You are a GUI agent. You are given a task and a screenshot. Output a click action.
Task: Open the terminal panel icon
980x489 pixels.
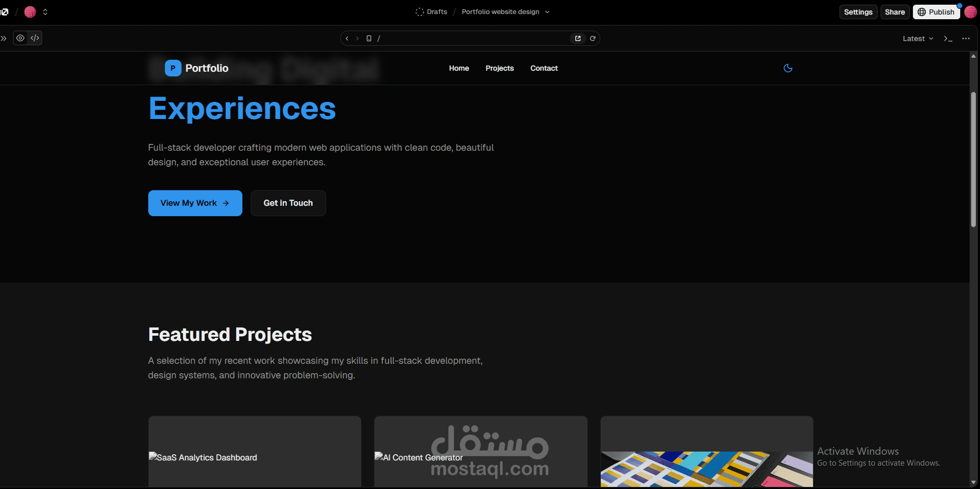(948, 38)
